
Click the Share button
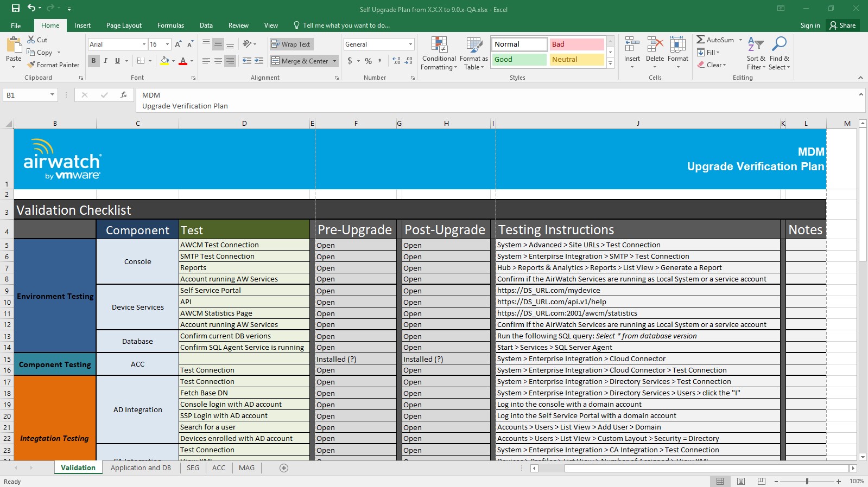click(842, 25)
